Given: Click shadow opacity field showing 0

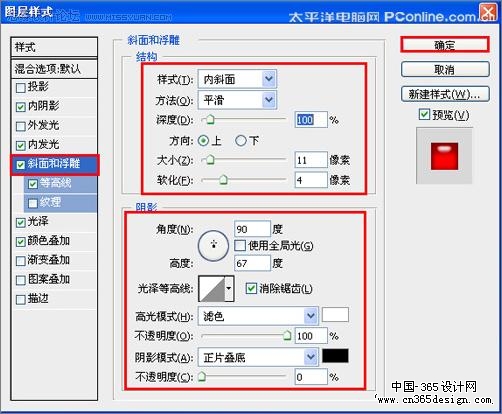Looking at the screenshot, I should (311, 377).
